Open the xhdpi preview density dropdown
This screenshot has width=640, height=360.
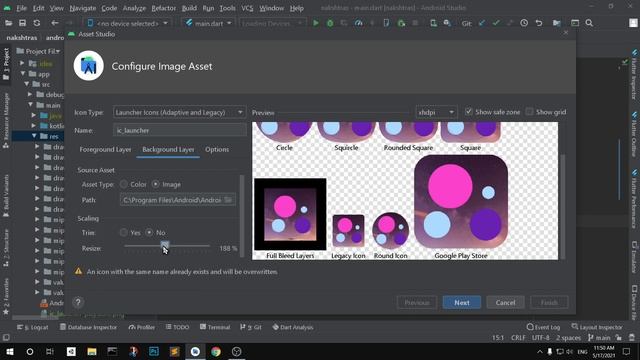[436, 112]
